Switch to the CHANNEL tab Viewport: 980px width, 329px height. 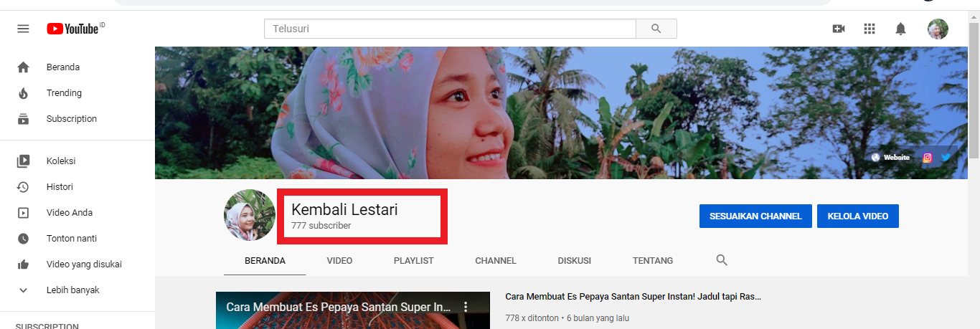click(496, 261)
